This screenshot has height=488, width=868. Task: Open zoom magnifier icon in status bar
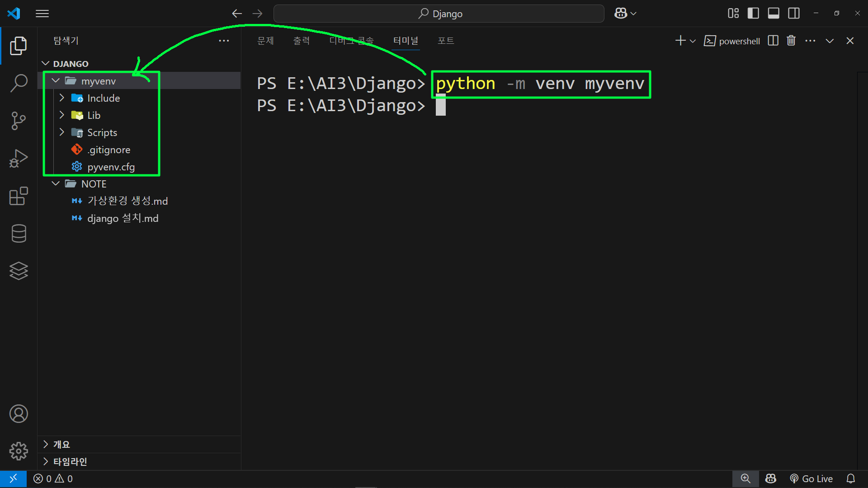[x=745, y=479]
